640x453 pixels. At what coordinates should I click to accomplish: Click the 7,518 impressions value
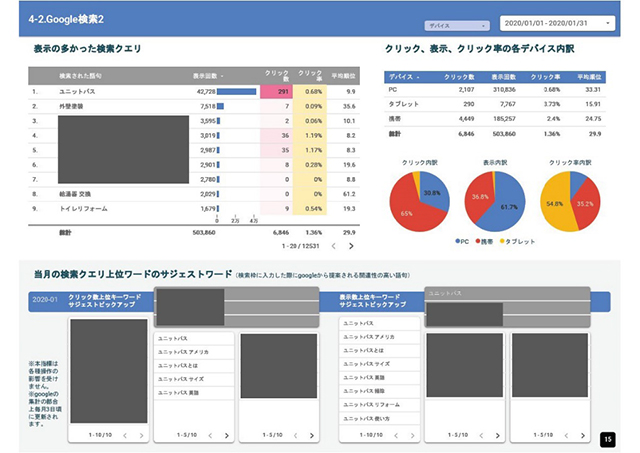(x=208, y=106)
